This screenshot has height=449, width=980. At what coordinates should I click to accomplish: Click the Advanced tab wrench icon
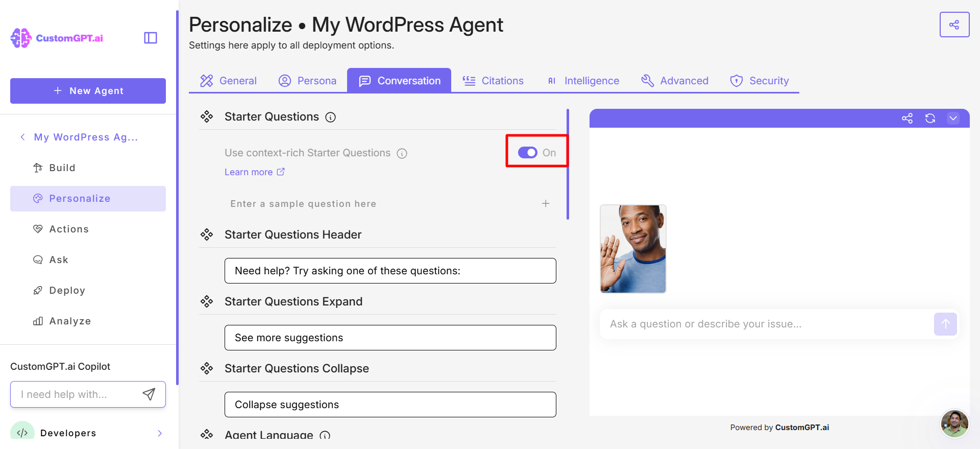pyautogui.click(x=648, y=81)
